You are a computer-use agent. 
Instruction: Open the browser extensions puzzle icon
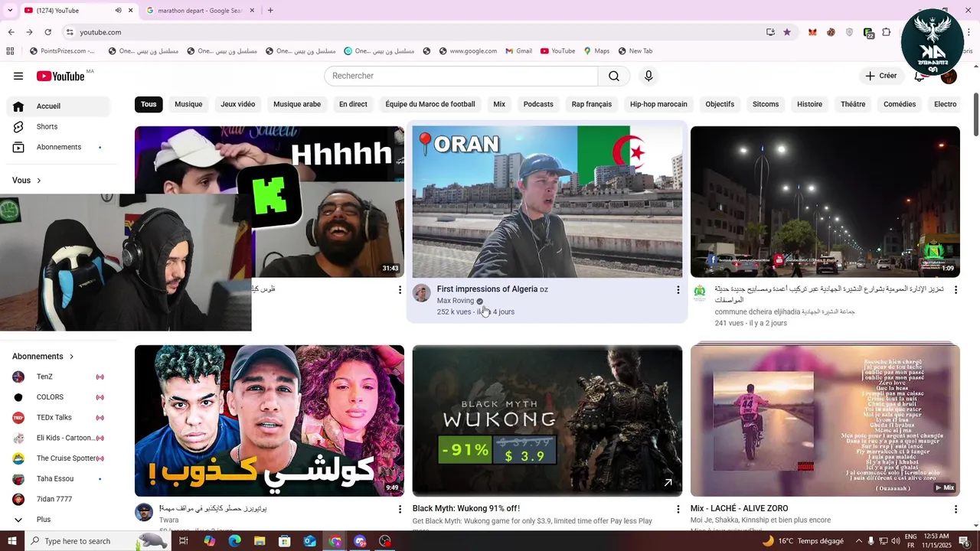pyautogui.click(x=886, y=32)
